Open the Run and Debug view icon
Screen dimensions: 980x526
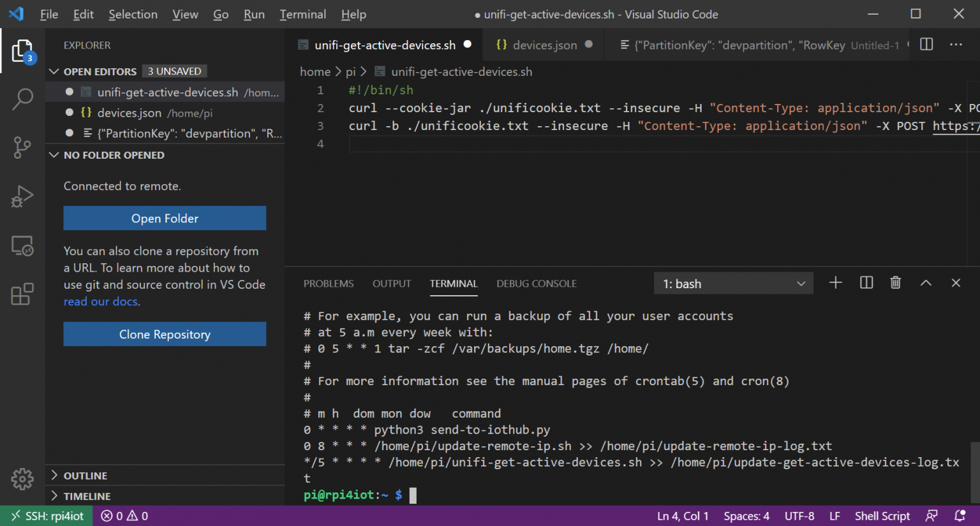pyautogui.click(x=22, y=196)
